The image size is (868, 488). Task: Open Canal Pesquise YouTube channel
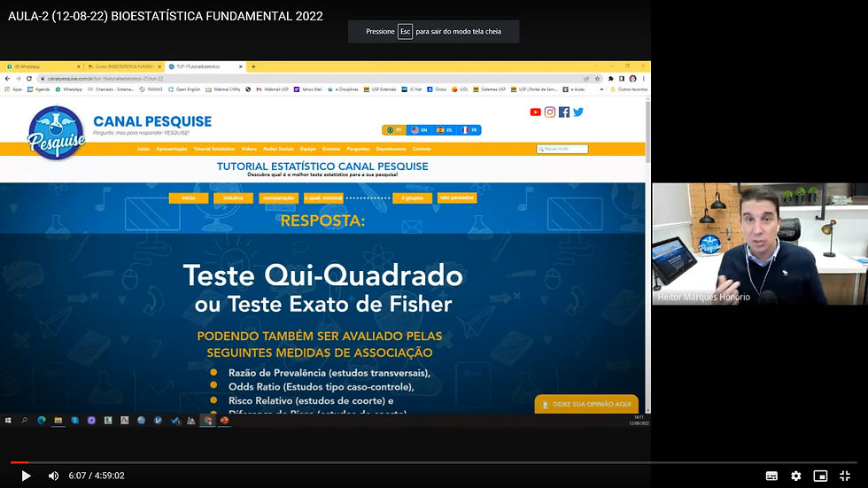(x=535, y=112)
